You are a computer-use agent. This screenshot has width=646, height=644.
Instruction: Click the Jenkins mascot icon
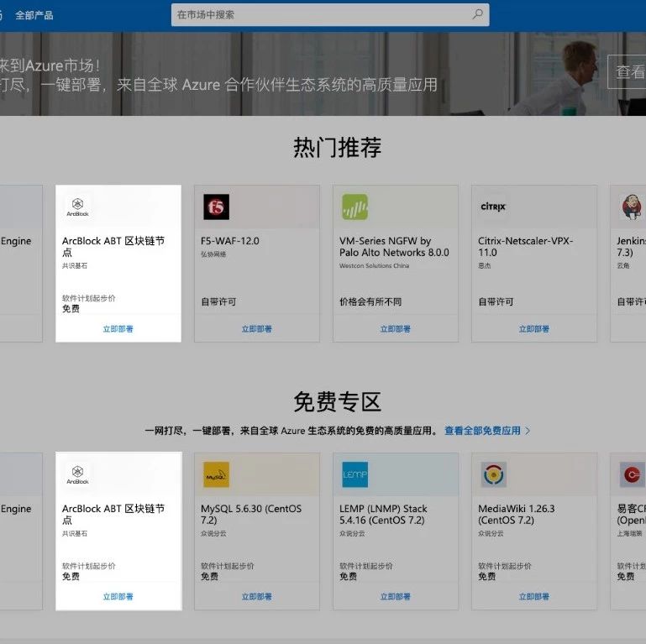click(632, 207)
